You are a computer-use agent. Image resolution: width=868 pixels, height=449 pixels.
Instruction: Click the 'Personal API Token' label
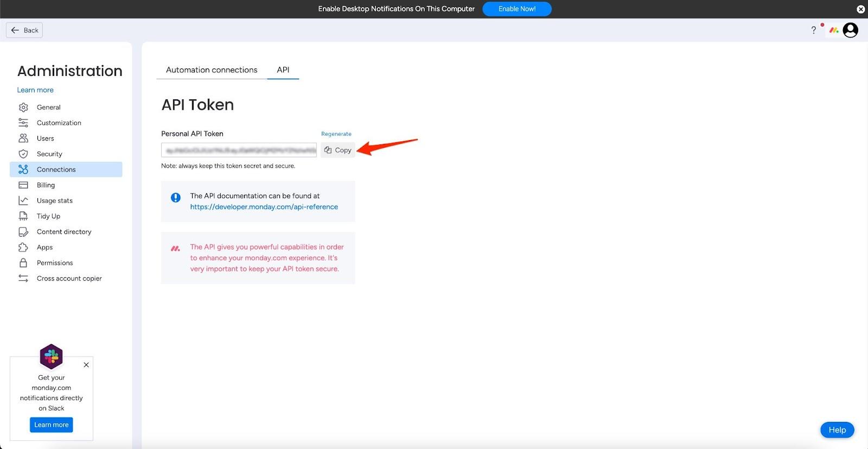coord(192,134)
